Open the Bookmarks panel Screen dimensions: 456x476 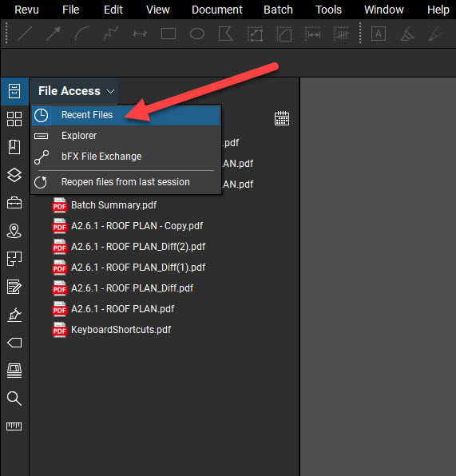point(14,147)
